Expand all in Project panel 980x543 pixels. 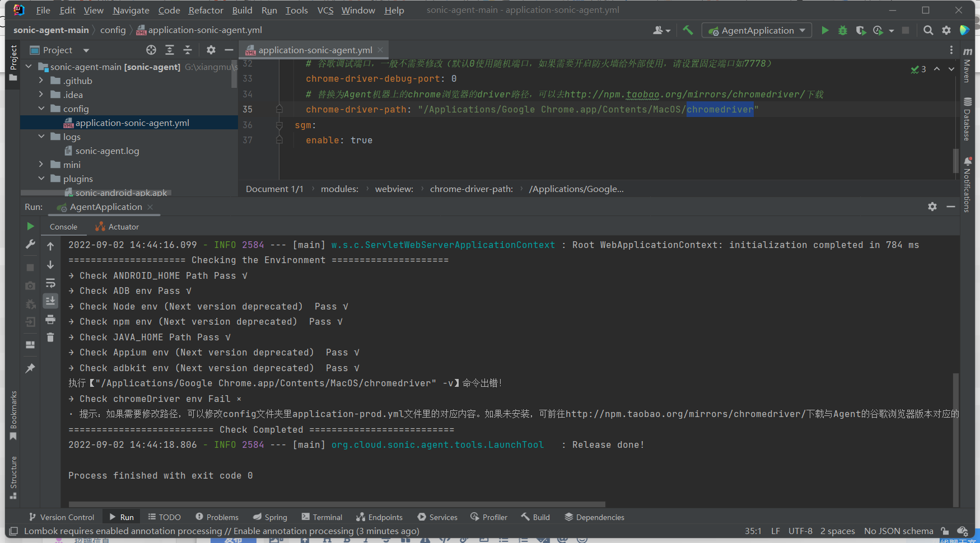click(170, 50)
